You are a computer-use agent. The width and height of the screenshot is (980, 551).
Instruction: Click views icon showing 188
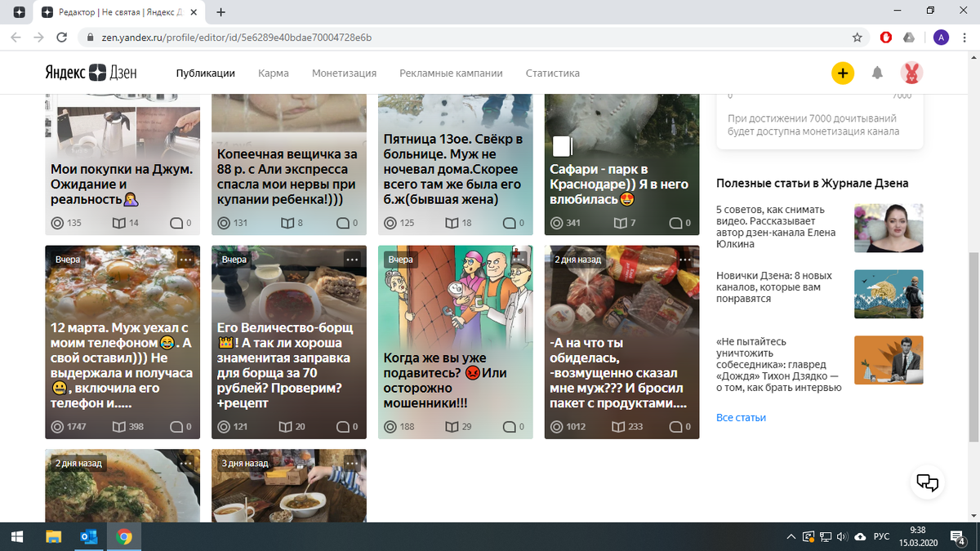pos(390,426)
